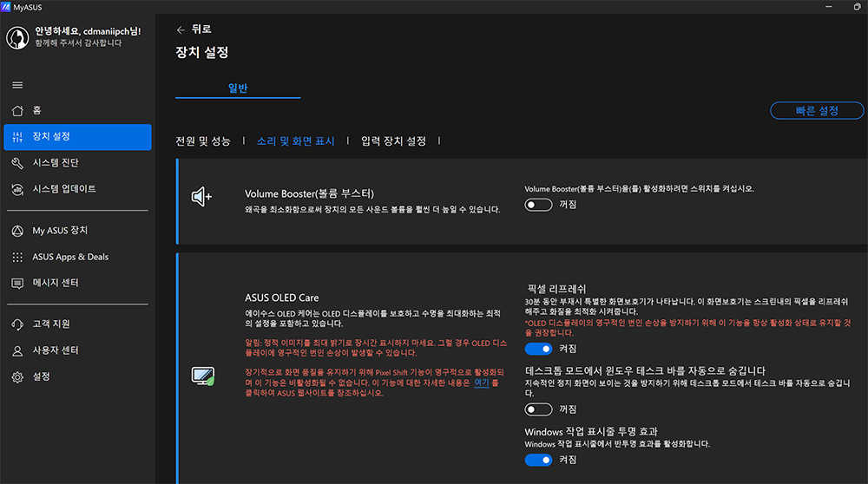The height and width of the screenshot is (484, 868).
Task: Click the ASUS OLED Care heading
Action: [x=282, y=298]
